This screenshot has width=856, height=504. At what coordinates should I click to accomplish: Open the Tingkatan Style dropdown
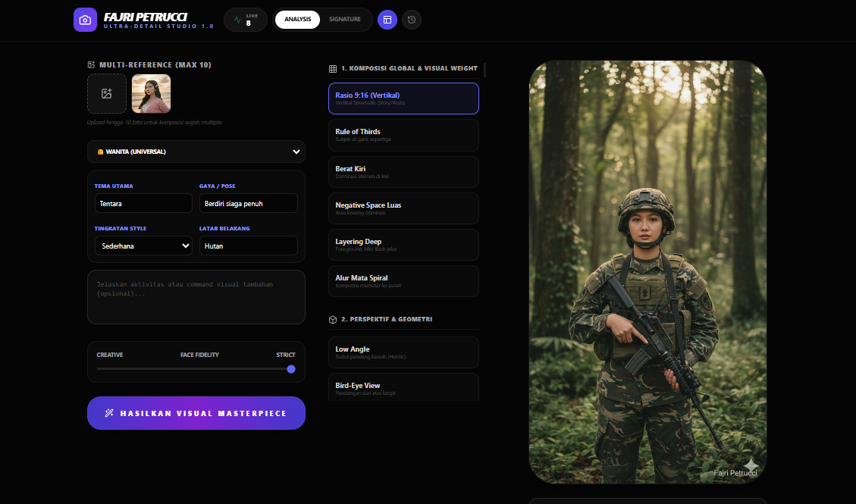coord(143,246)
